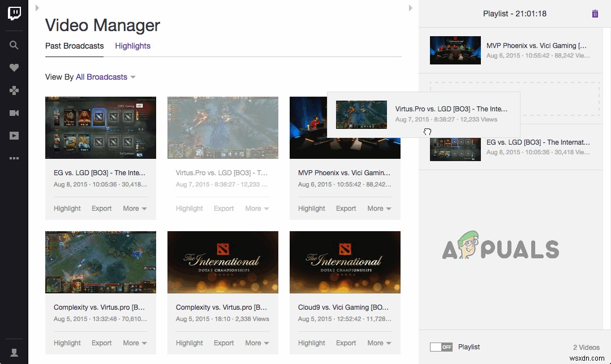611x364 pixels.
Task: Open search with the magnifier icon
Action: click(14, 45)
